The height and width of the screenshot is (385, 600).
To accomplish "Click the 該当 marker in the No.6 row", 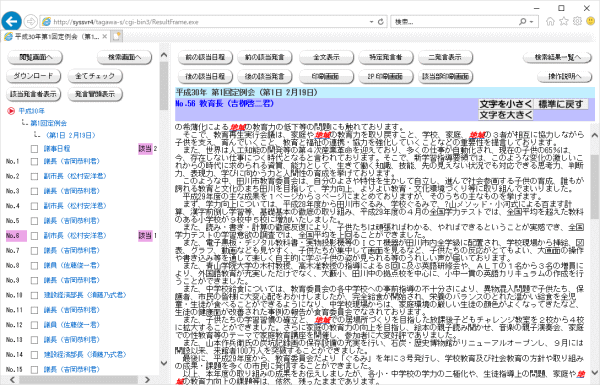I will click(145, 236).
